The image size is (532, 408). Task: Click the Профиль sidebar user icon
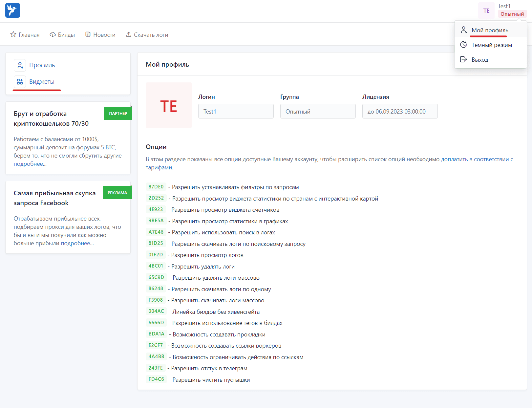[20, 65]
